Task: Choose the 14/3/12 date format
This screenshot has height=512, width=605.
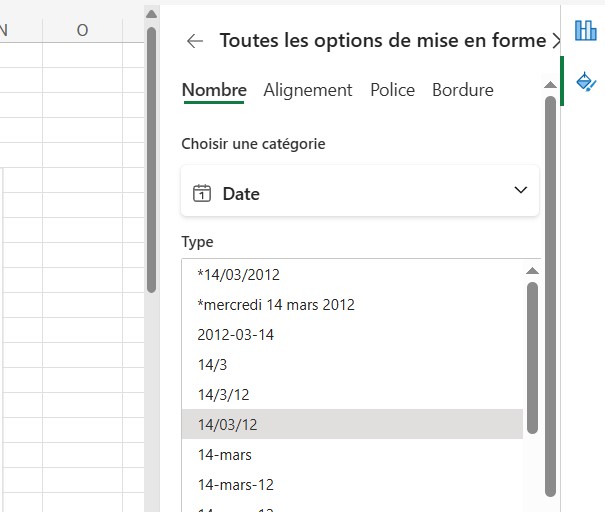Action: pos(352,395)
